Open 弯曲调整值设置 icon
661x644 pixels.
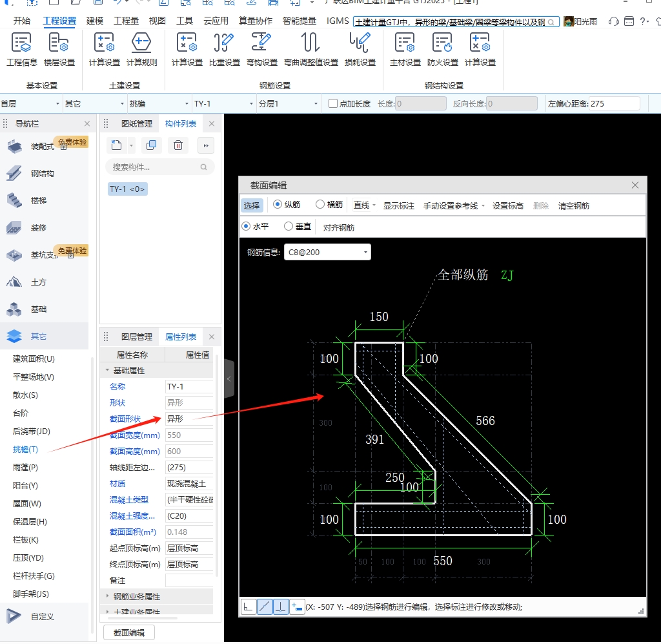[311, 50]
